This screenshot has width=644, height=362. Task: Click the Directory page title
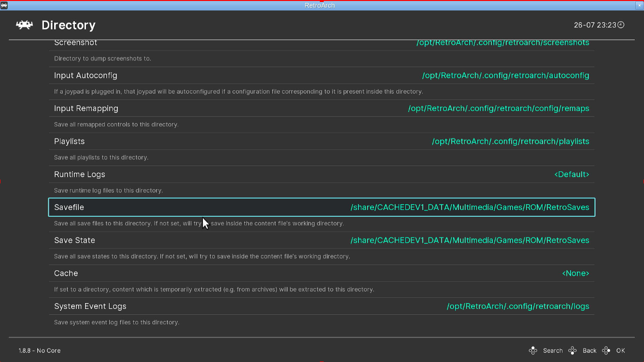[x=69, y=25]
